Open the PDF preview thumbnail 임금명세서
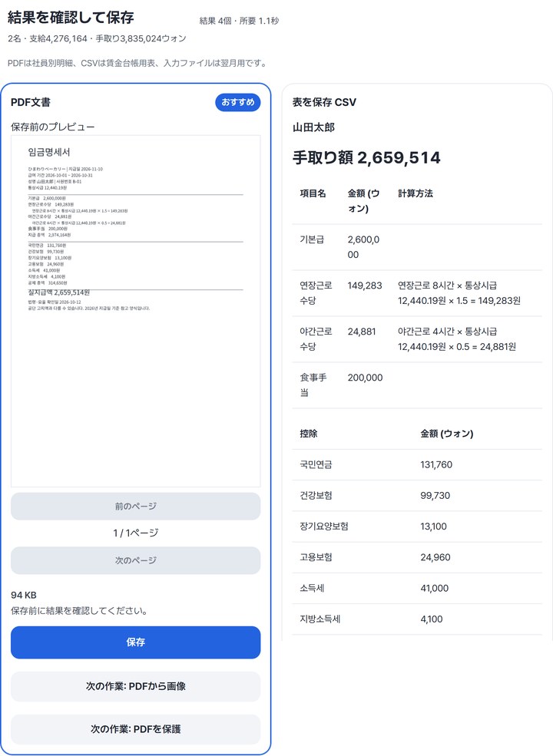Image resolution: width=553 pixels, height=756 pixels. pos(136,311)
